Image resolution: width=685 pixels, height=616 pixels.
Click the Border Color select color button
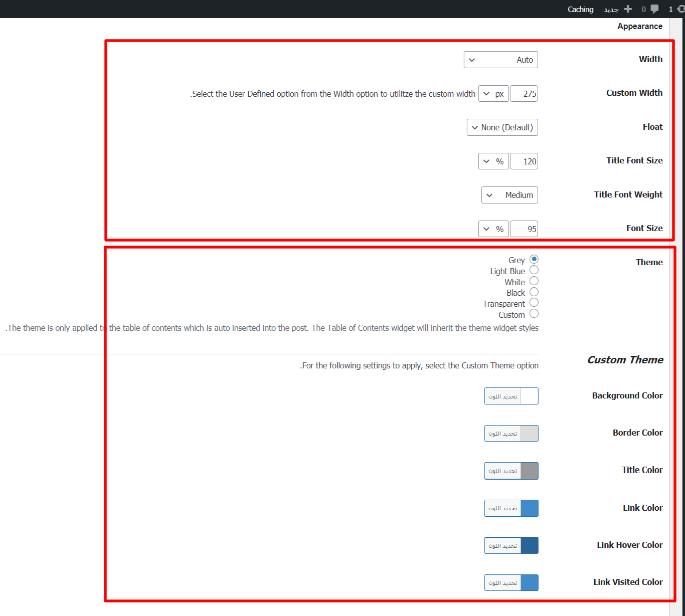(x=503, y=434)
